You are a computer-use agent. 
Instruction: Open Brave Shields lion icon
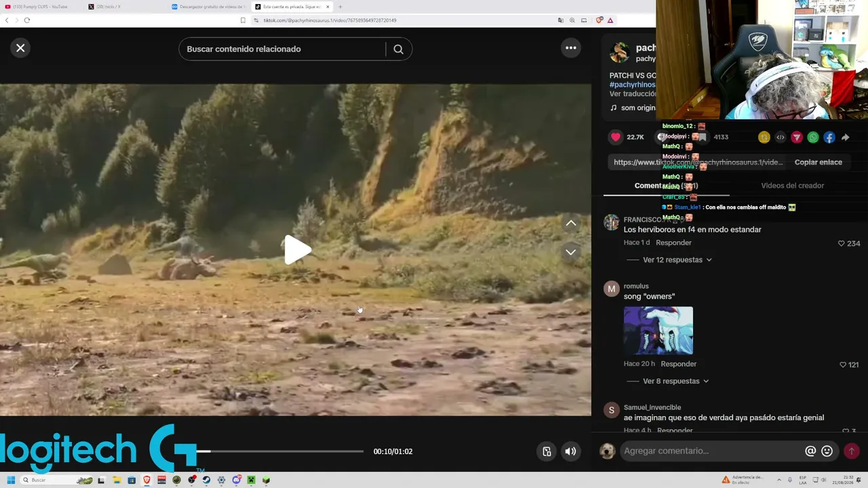pos(599,20)
